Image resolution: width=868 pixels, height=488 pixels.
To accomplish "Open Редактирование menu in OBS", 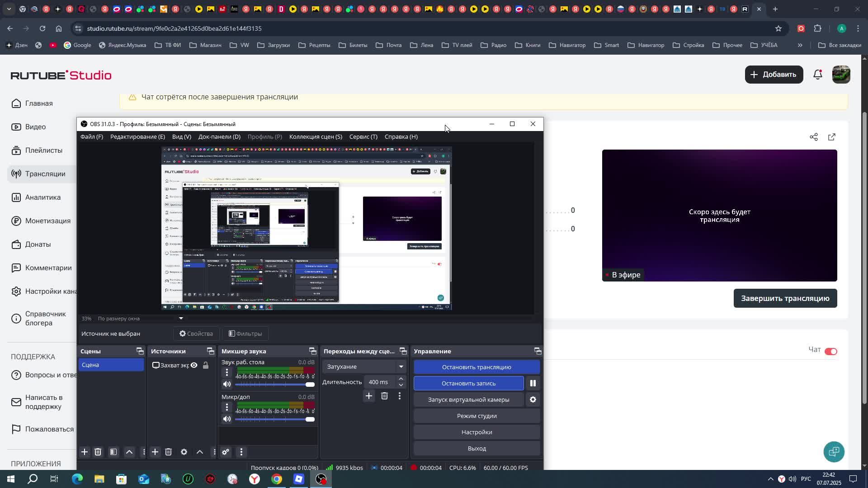I will pyautogui.click(x=137, y=136).
